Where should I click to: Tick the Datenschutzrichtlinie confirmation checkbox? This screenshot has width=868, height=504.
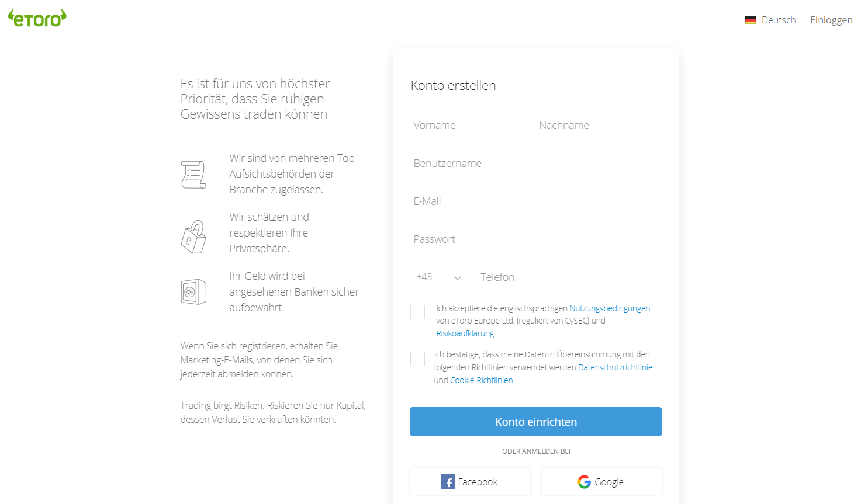(418, 359)
